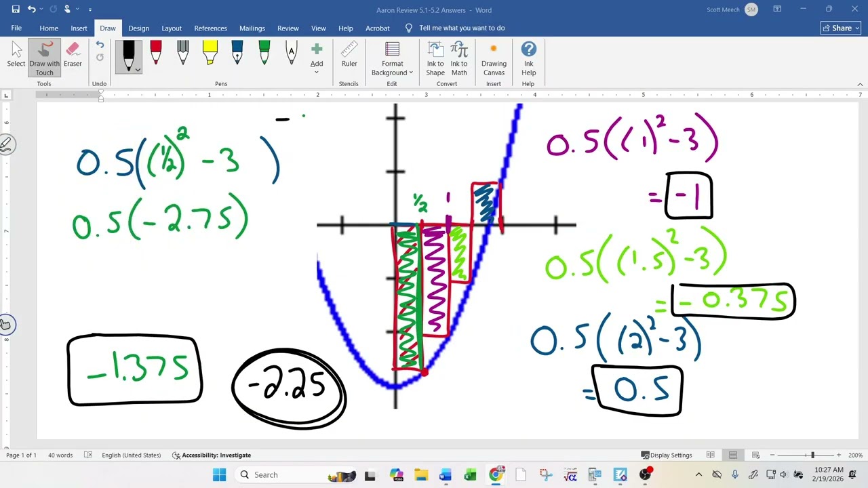Switch to Print Layout view

pos(733,455)
